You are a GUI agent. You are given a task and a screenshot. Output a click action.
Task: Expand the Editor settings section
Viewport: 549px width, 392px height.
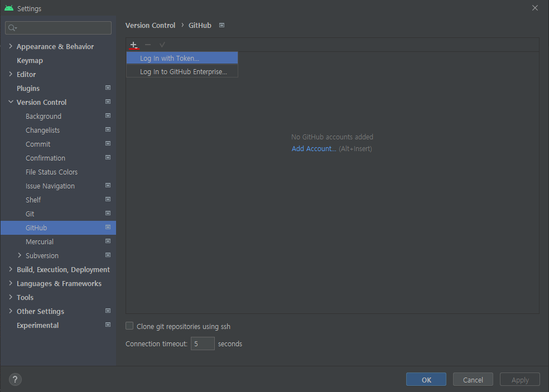[11, 74]
